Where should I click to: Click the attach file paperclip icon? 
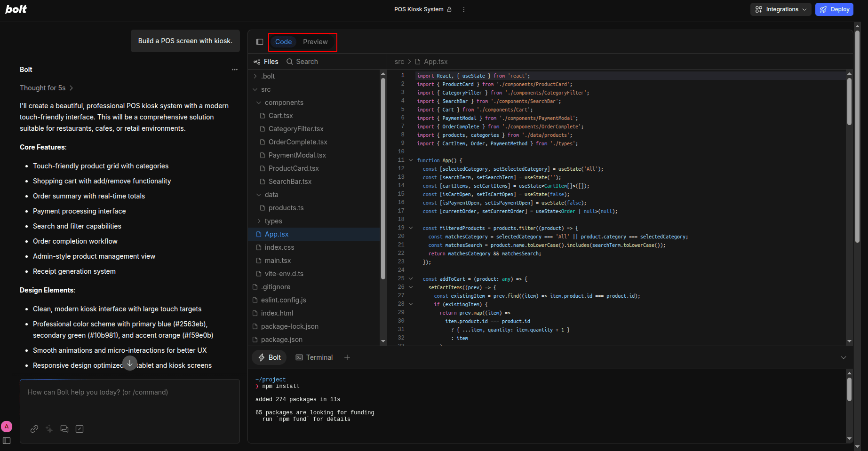pos(34,429)
